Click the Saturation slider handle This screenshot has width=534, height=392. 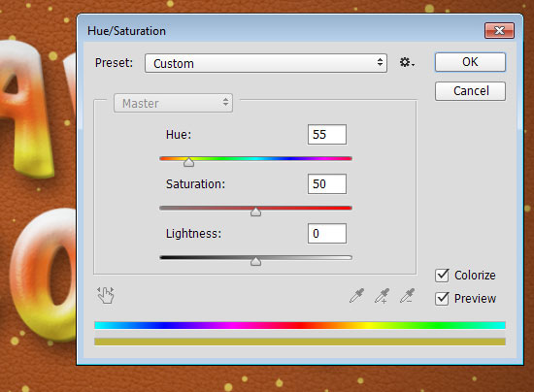[x=255, y=212]
